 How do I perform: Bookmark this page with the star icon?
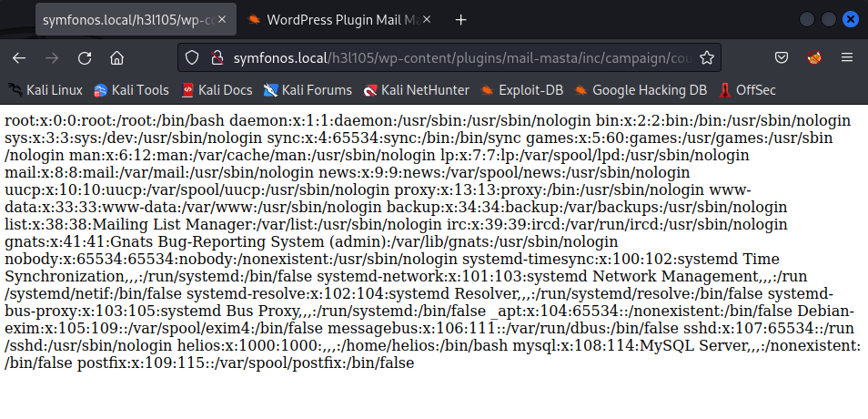click(x=706, y=58)
